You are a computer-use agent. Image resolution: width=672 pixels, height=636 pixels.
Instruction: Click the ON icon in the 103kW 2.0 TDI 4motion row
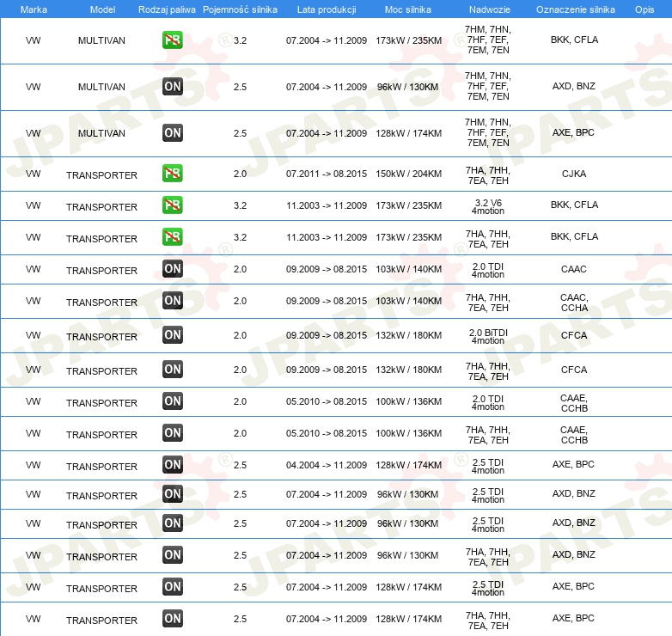(x=172, y=269)
